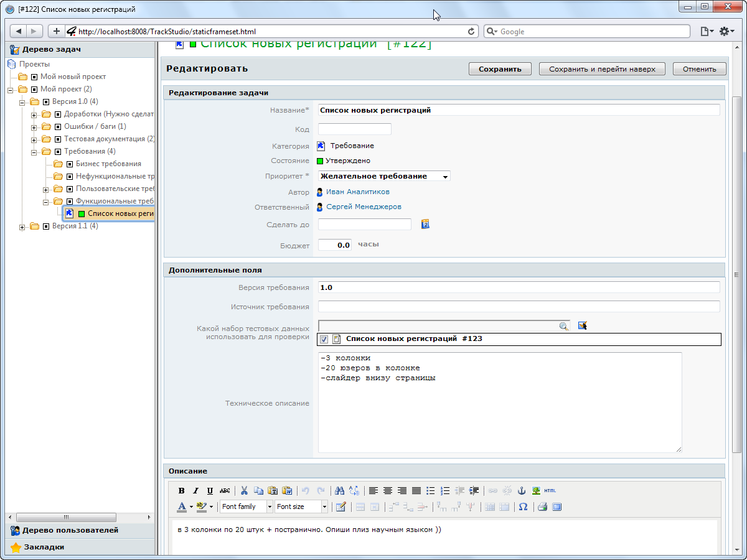747x560 pixels.
Task: Click into Название text field
Action: 519,110
